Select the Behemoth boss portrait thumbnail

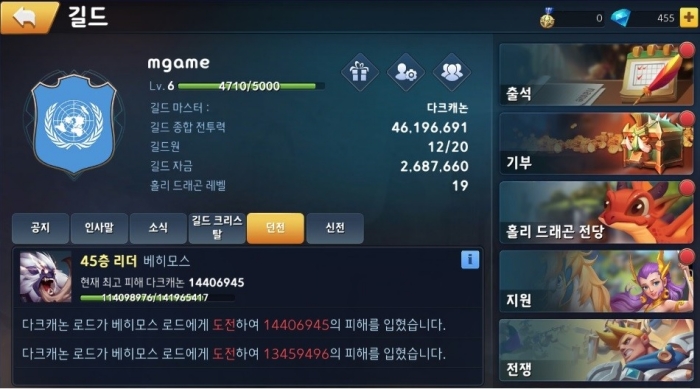[x=46, y=276]
